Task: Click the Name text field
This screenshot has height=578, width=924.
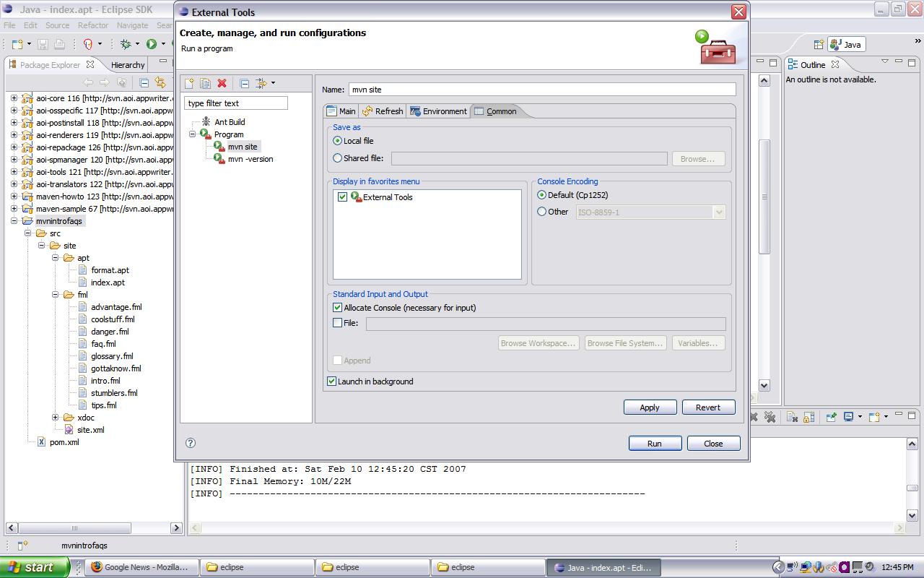Action: (541, 90)
